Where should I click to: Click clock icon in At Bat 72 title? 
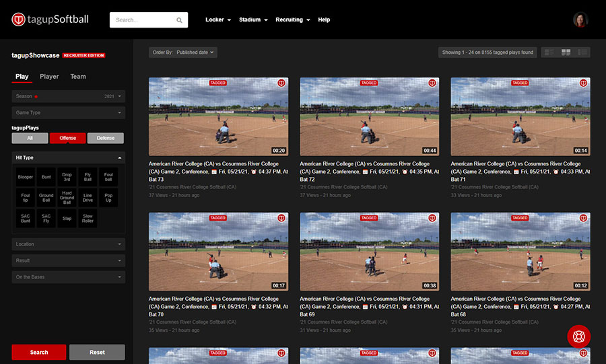[x=405, y=172]
